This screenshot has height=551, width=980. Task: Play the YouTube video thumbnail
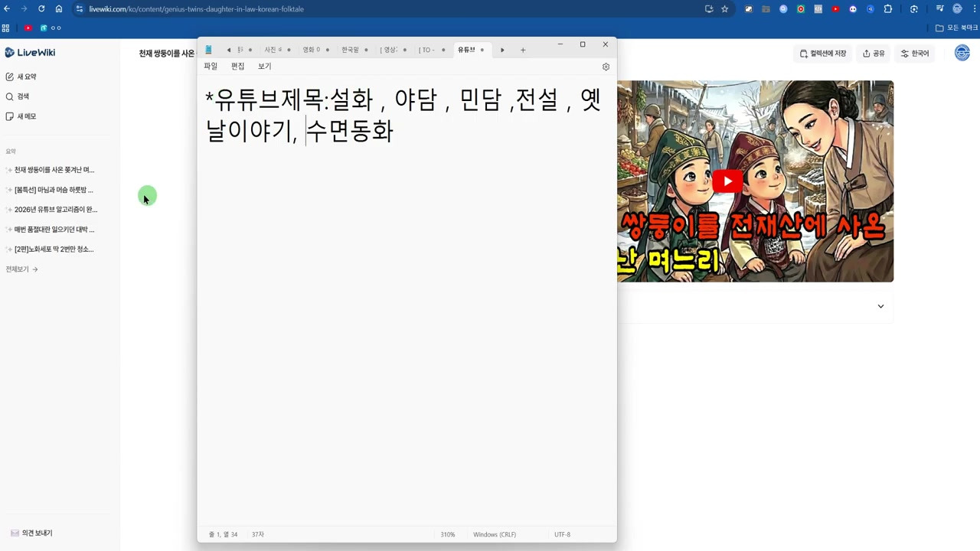pos(727,181)
